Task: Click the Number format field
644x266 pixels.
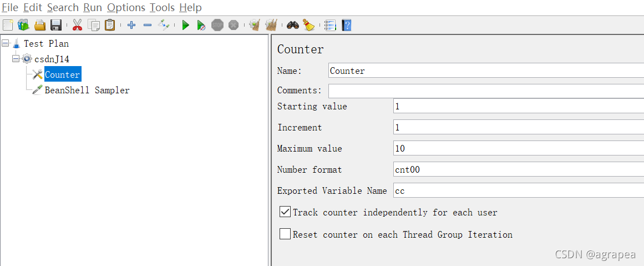Action: click(518, 169)
